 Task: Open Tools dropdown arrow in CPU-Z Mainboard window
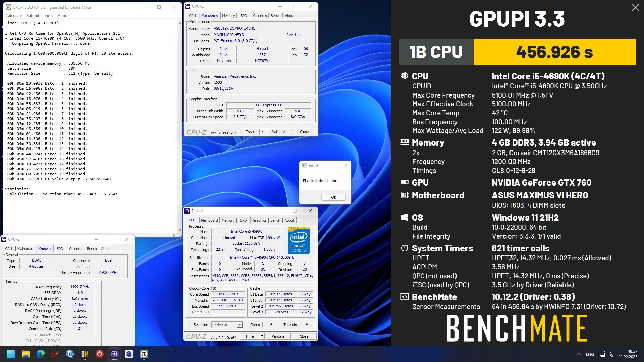262,132
